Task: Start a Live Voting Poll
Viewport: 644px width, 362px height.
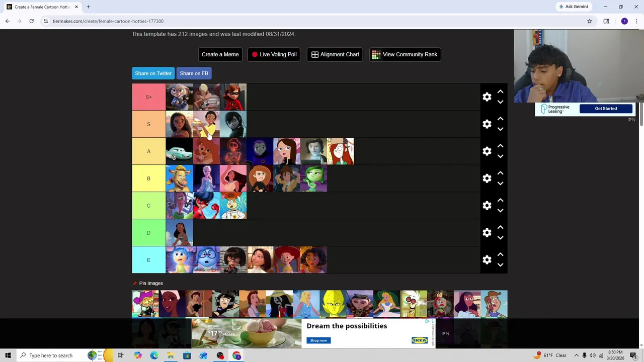Action: tap(274, 54)
